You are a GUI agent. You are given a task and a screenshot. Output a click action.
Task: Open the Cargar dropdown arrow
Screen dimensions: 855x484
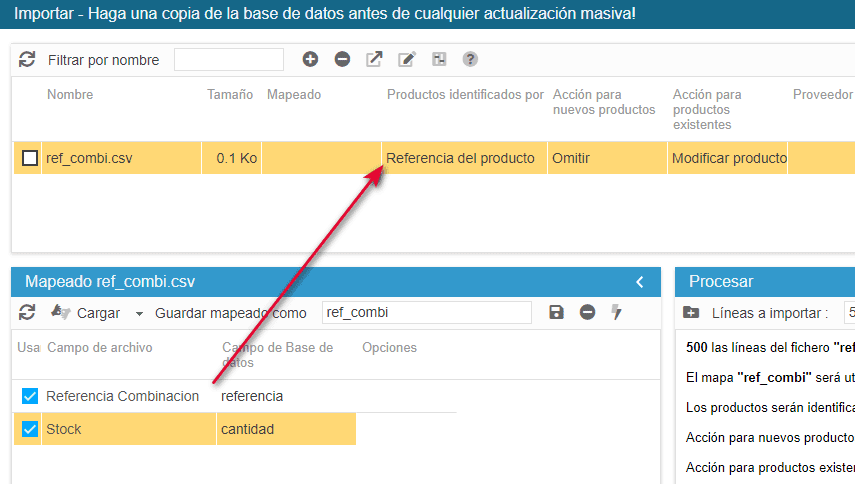139,314
